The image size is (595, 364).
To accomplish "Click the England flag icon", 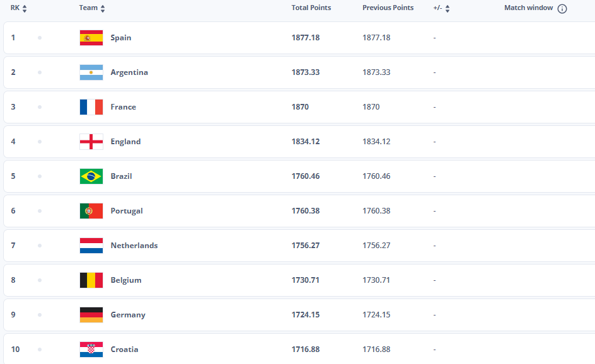I will [x=91, y=142].
